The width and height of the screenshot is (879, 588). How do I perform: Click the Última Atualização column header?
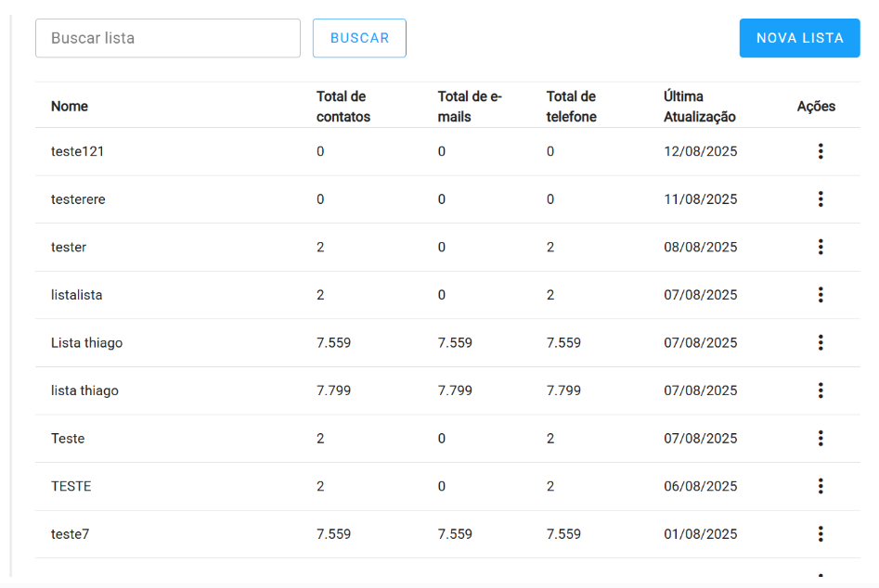[699, 107]
